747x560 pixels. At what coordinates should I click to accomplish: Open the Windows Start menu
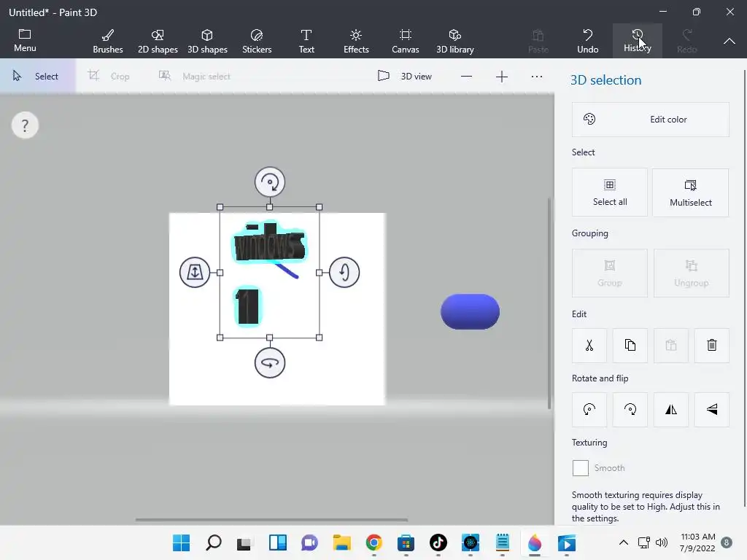point(181,542)
